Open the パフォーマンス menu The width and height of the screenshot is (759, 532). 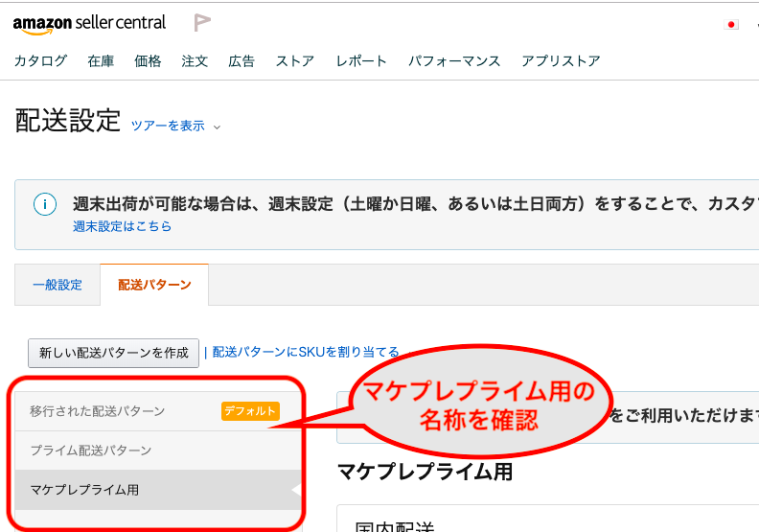[454, 61]
